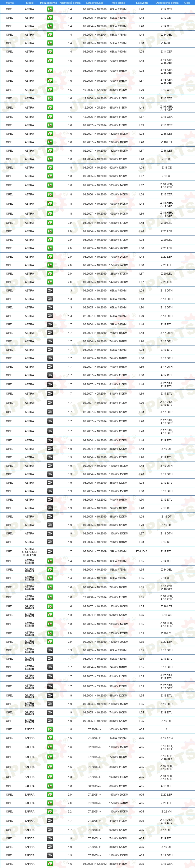Click the # engine code cell
Viewport: 195px width, 868px height.
click(x=166, y=729)
